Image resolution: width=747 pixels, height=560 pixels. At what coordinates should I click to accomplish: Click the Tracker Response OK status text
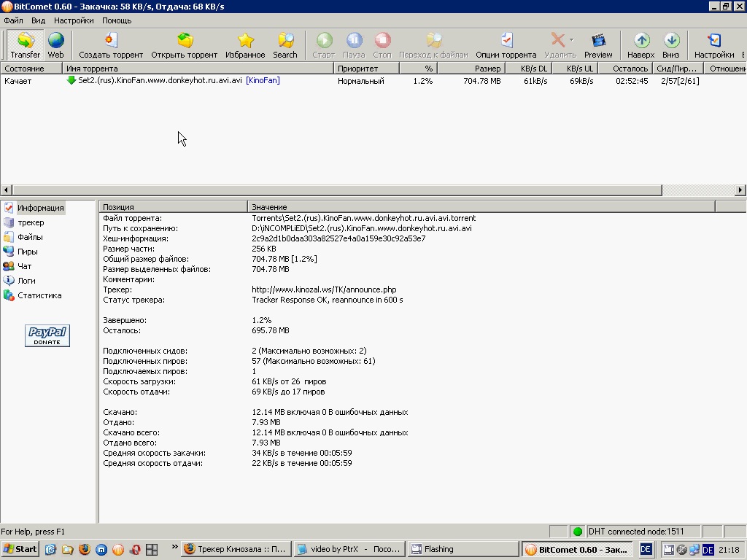pos(328,300)
